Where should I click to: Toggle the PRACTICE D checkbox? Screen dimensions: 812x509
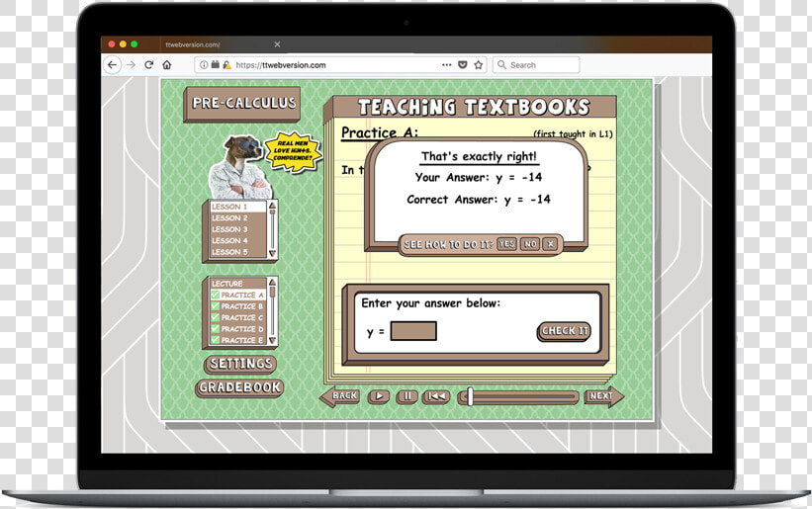coord(216,329)
